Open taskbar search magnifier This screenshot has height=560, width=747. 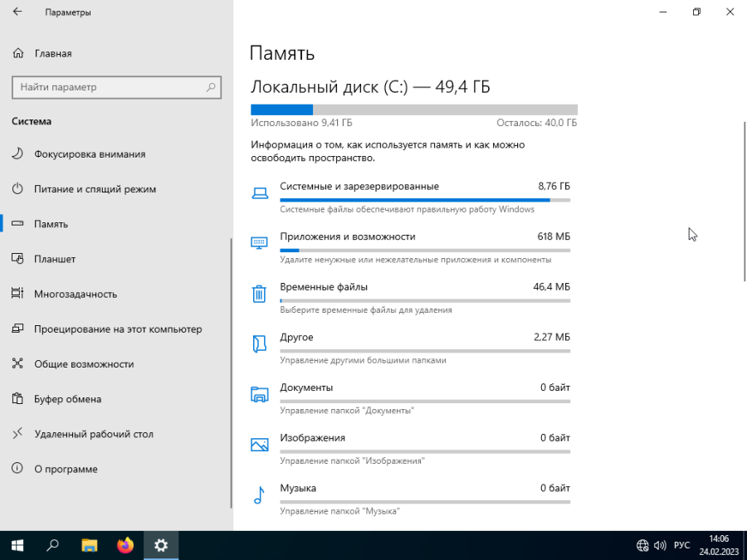click(x=53, y=545)
